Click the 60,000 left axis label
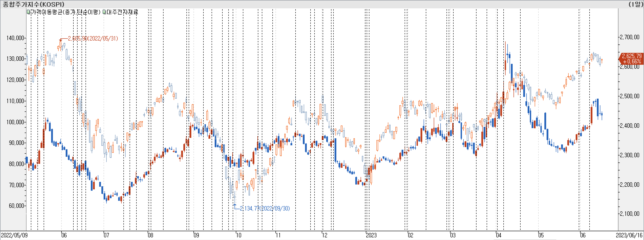This screenshot has height=240, width=644. pyautogui.click(x=16, y=206)
